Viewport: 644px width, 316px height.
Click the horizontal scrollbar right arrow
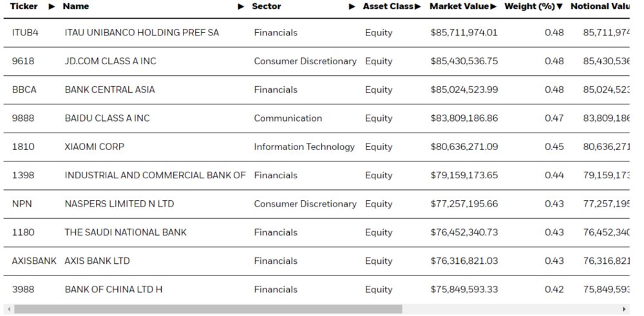[624, 309]
